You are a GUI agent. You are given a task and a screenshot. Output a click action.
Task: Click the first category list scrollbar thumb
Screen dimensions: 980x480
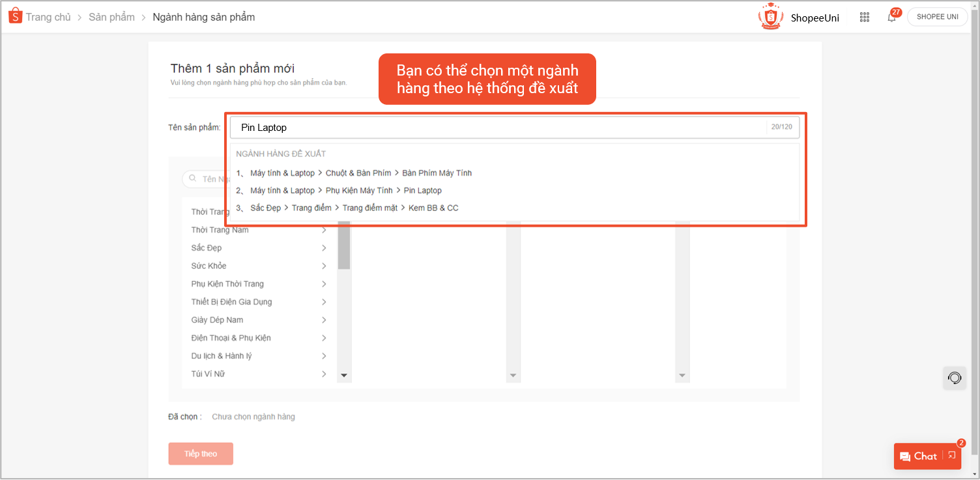(344, 246)
